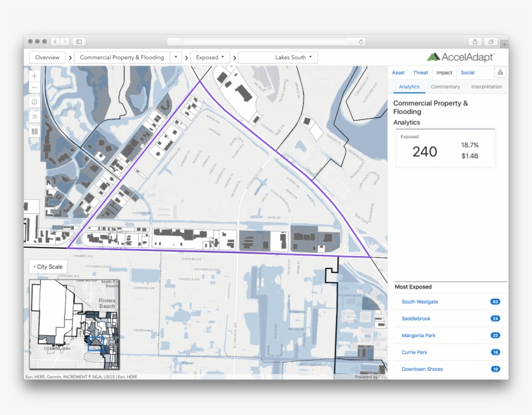
Task: Toggle the Social data view
Action: pyautogui.click(x=468, y=73)
